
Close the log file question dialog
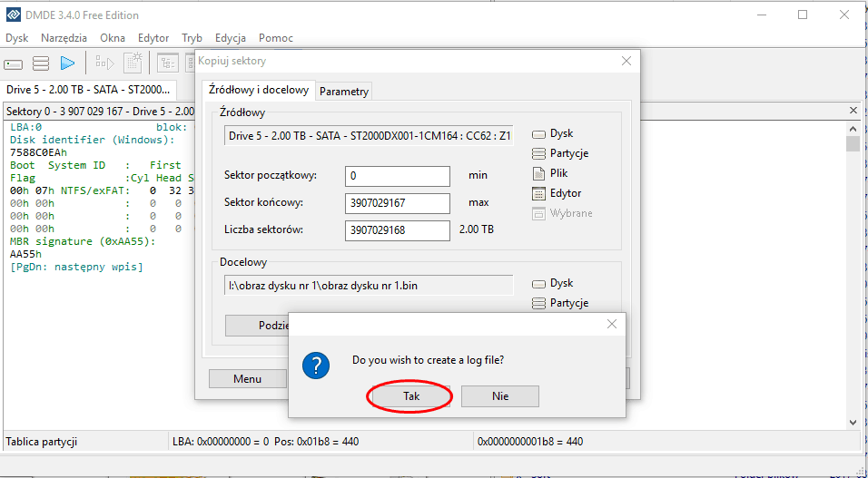[612, 324]
